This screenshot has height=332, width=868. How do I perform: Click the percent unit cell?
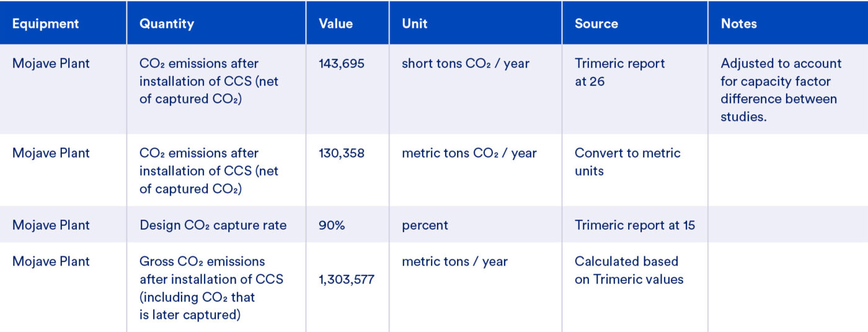click(425, 225)
